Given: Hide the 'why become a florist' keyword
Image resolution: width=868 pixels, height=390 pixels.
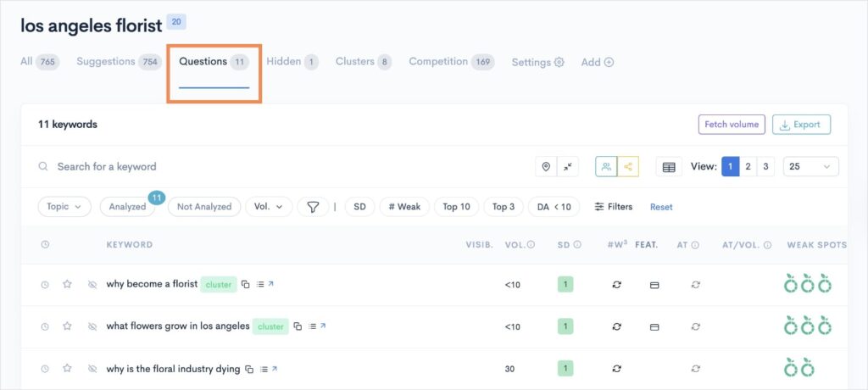Looking at the screenshot, I should coord(92,284).
